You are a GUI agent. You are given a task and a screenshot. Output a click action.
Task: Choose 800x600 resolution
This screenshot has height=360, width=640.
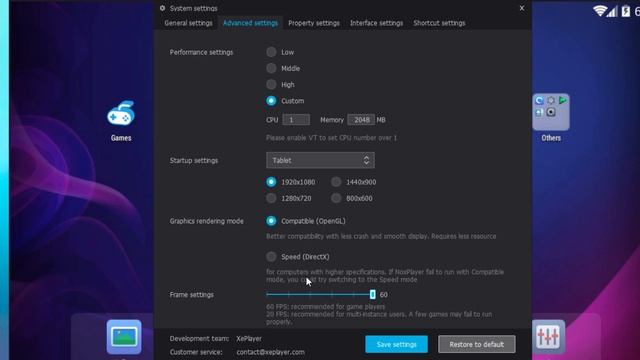point(336,198)
